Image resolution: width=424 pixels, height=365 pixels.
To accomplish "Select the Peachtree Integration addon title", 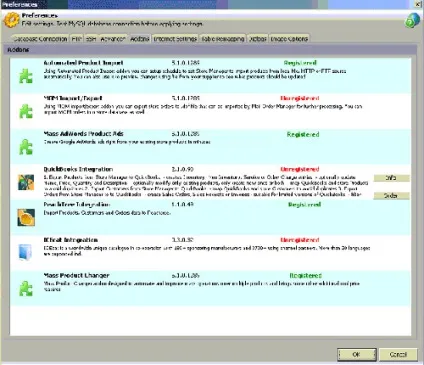I will 77,204.
